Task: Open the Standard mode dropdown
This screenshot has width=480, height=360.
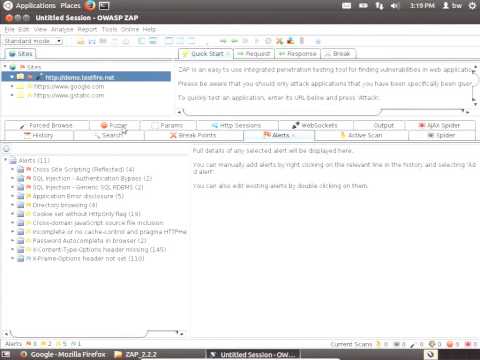Action: 33,41
